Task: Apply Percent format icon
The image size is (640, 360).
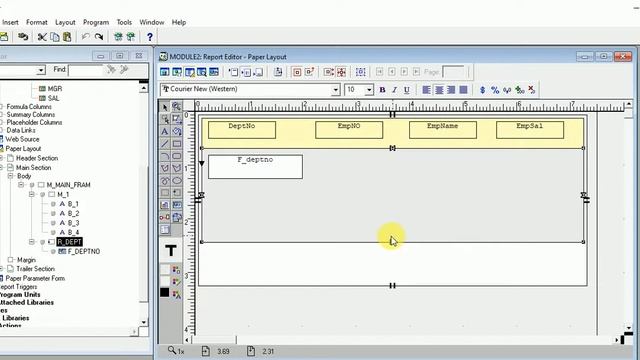Action: (495, 90)
